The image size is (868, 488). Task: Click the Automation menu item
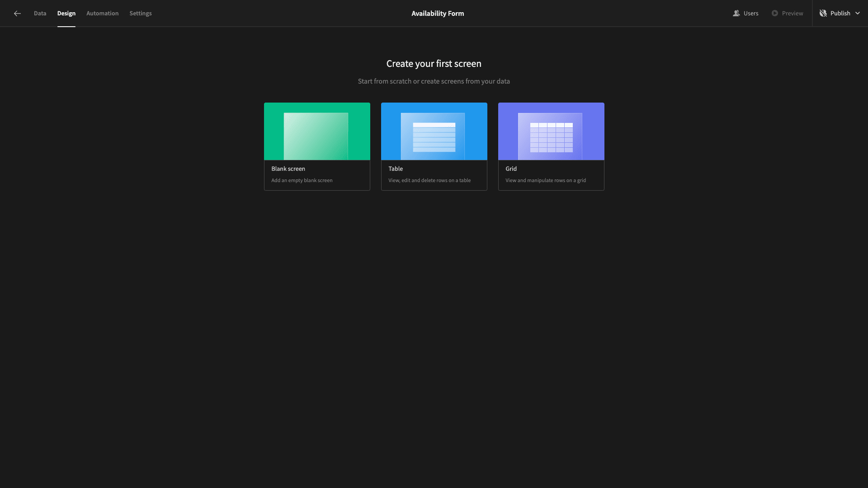tap(103, 13)
